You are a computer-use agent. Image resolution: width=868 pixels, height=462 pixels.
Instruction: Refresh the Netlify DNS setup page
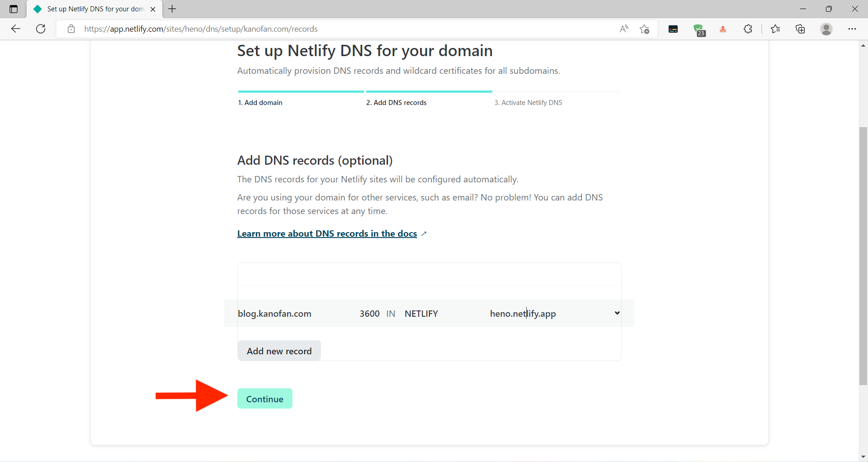(41, 29)
